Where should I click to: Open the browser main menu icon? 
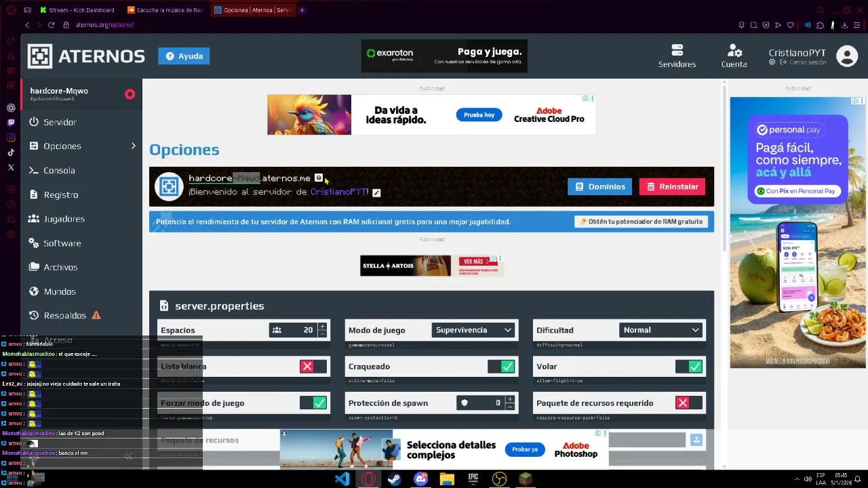(858, 25)
